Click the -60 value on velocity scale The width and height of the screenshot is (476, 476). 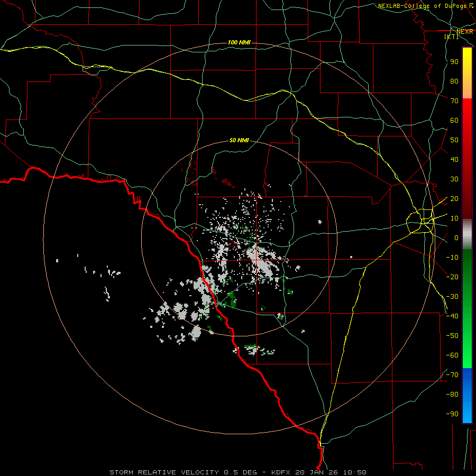point(452,355)
